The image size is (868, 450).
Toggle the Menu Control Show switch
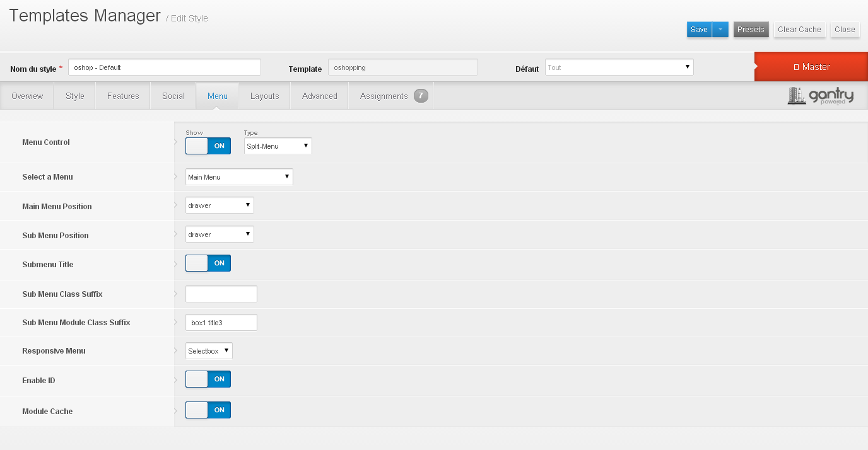tap(208, 146)
